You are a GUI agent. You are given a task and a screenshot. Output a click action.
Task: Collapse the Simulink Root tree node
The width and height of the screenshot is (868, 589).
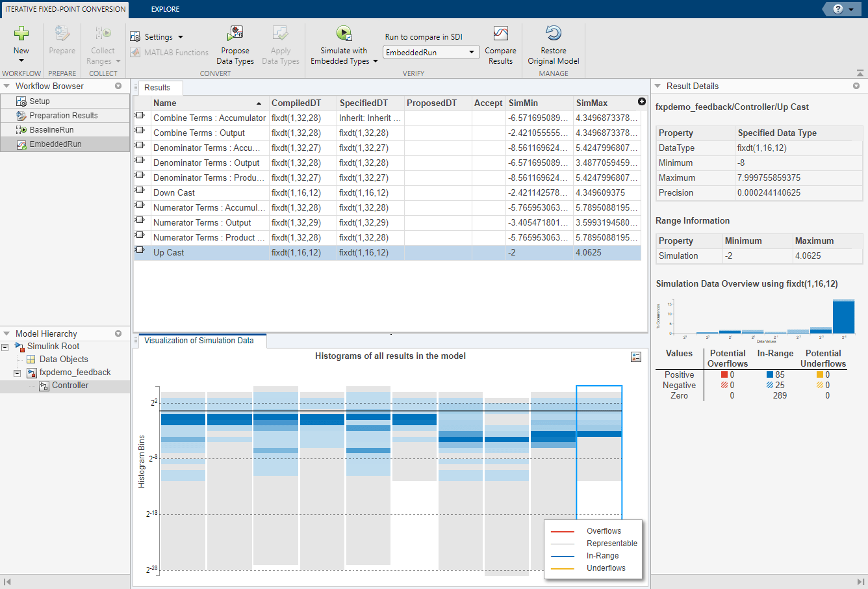click(5, 347)
